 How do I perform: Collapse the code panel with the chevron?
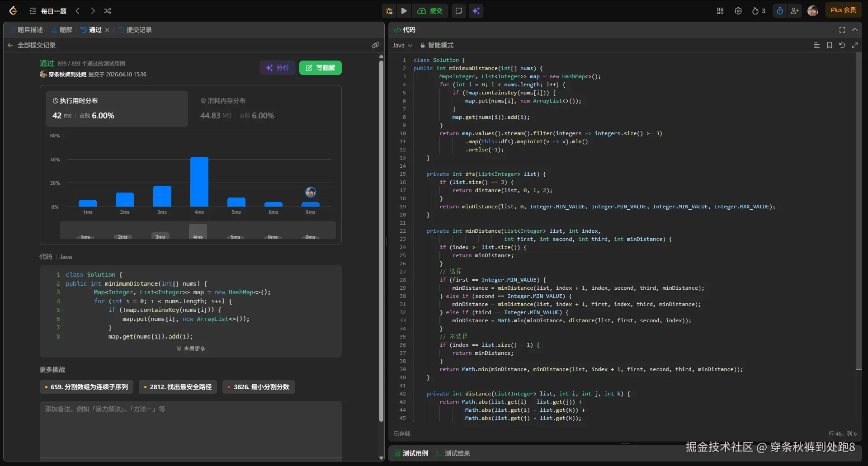click(x=855, y=30)
